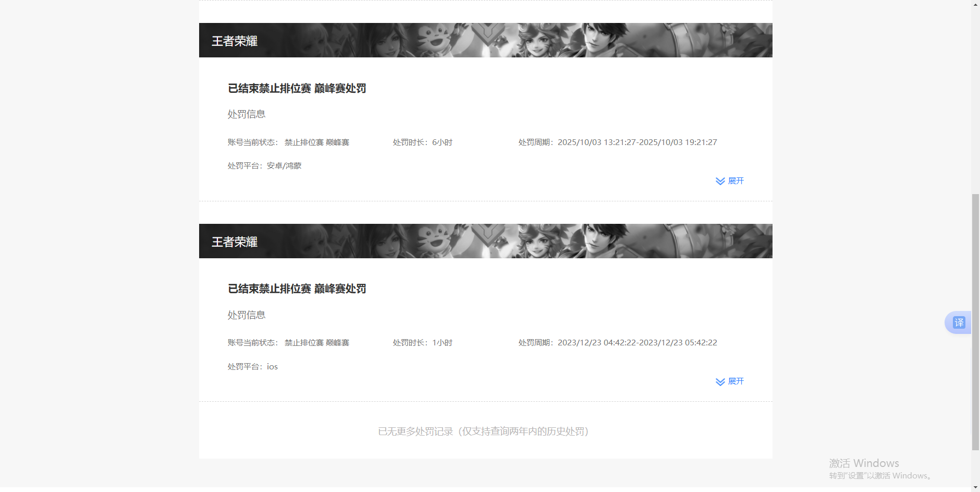Click 处罚时长：1小时 text
980x492 pixels.
tap(423, 343)
